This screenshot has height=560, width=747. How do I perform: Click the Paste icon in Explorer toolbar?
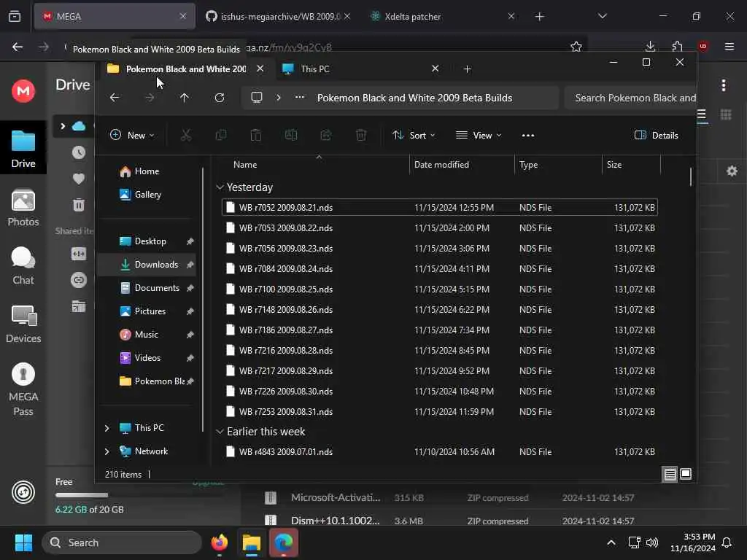[x=256, y=135]
